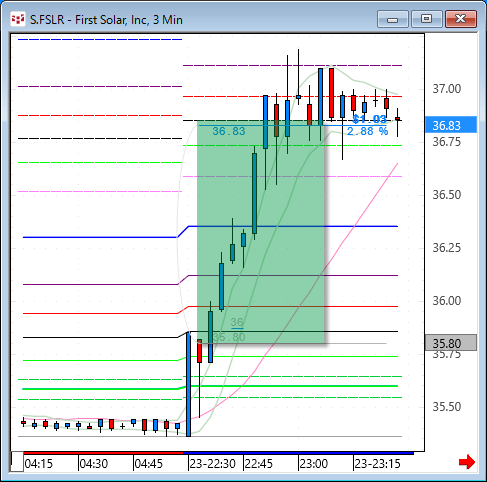The image size is (487, 482).
Task: Click the 36.83 current price label
Action: pyautogui.click(x=451, y=125)
